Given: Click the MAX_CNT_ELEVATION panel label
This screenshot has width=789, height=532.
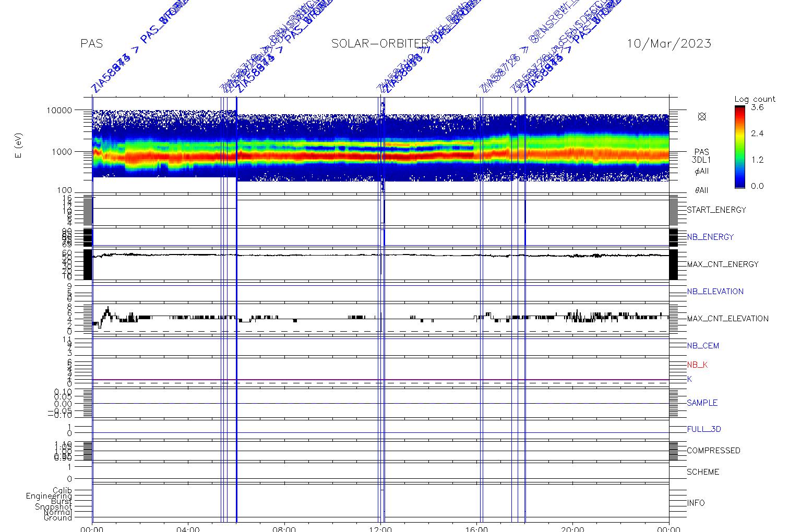Looking at the screenshot, I should (727, 318).
